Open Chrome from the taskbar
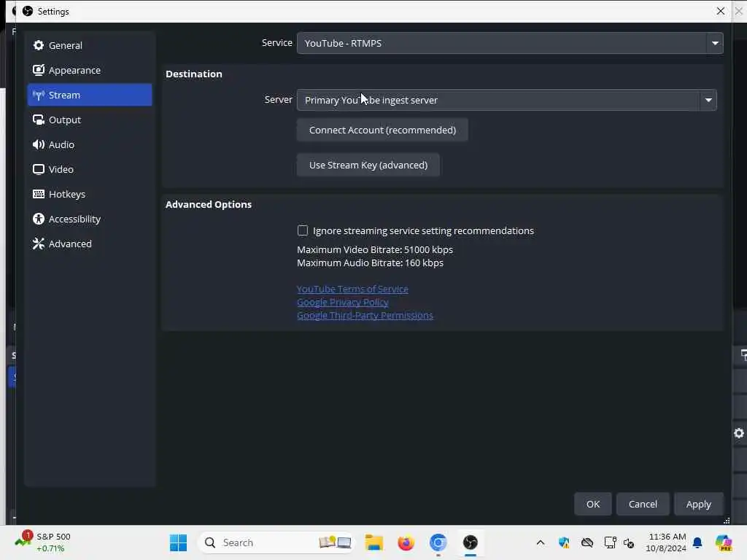 (x=438, y=542)
